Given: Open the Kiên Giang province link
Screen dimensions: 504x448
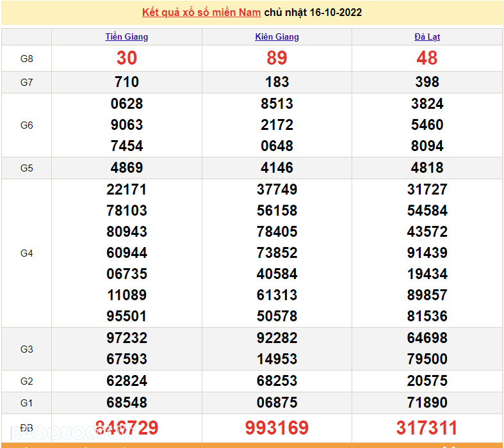Looking at the screenshot, I should point(277,36).
